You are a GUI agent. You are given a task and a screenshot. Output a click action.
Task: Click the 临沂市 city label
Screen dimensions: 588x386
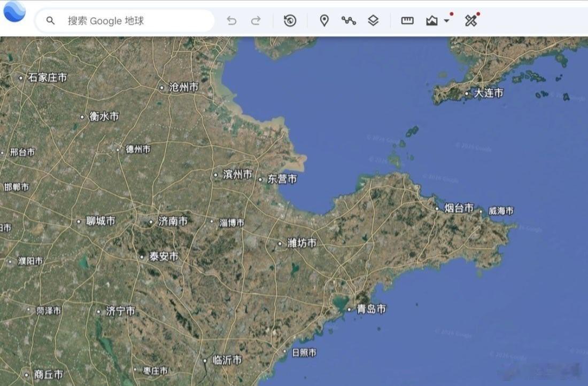coord(227,360)
